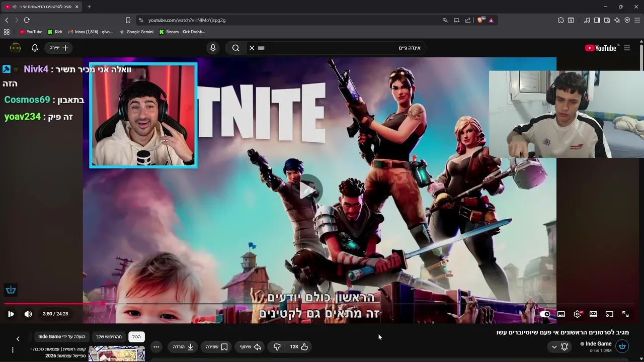Open the player settings gear
The width and height of the screenshot is (644, 362).
[x=577, y=314]
